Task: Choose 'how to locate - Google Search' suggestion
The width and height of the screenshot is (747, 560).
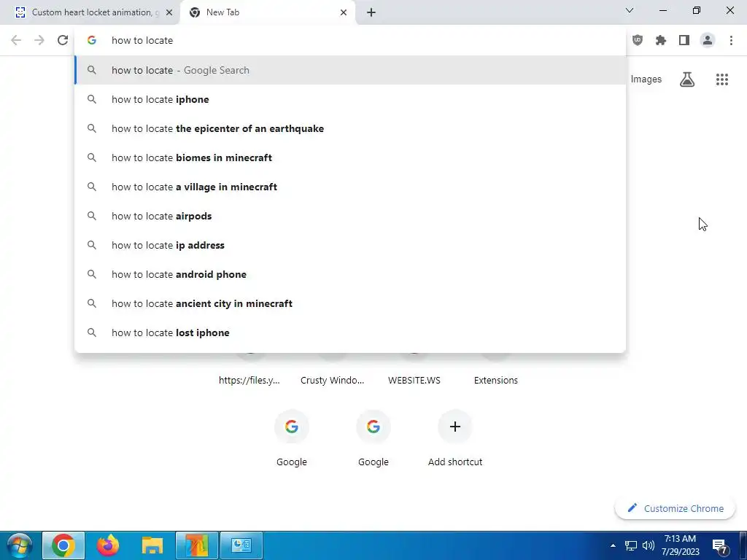Action: coord(350,70)
